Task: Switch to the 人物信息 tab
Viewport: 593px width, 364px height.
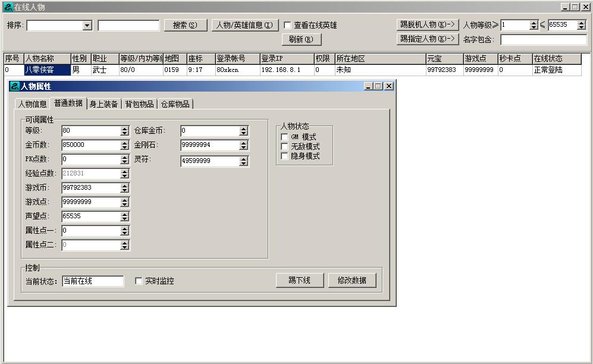Action: (x=32, y=104)
